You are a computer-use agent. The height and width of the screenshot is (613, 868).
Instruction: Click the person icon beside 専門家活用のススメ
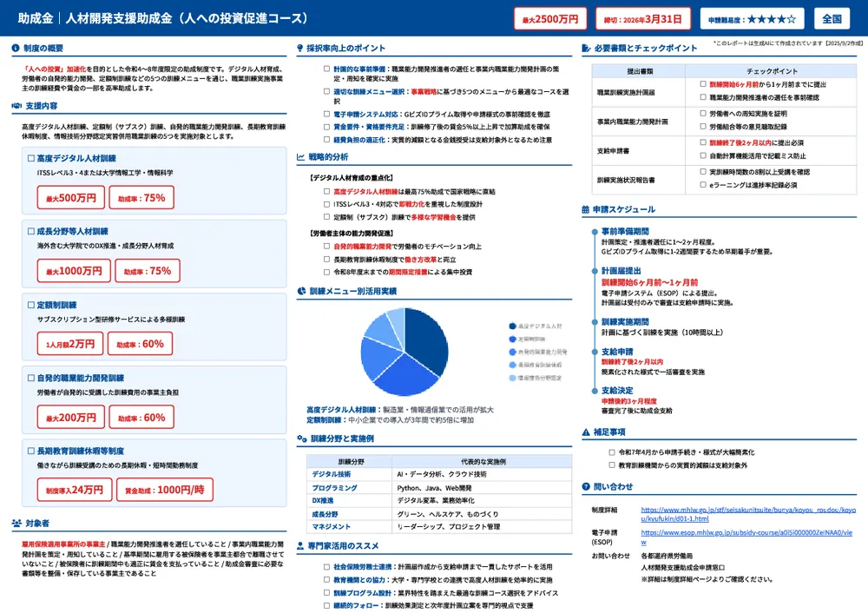coord(300,546)
